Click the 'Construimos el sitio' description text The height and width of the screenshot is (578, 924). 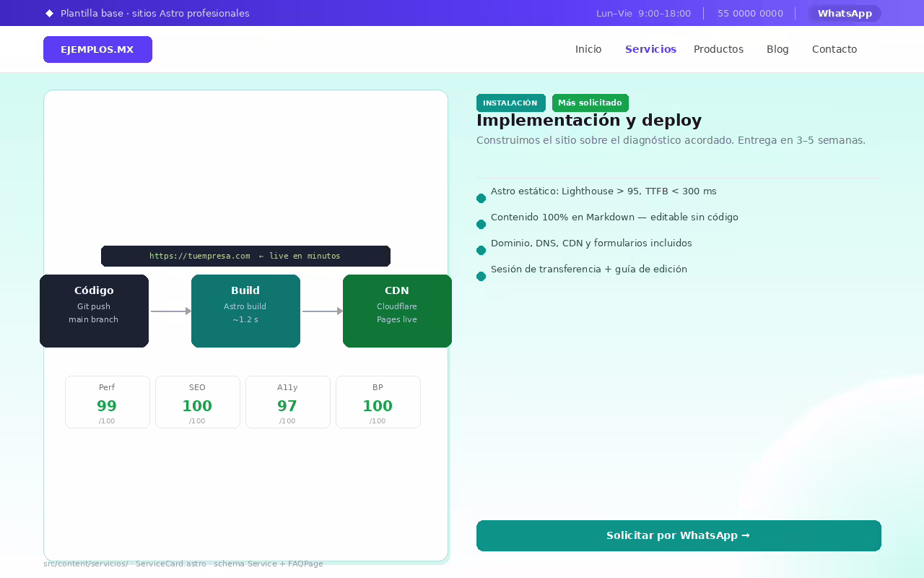(x=671, y=140)
